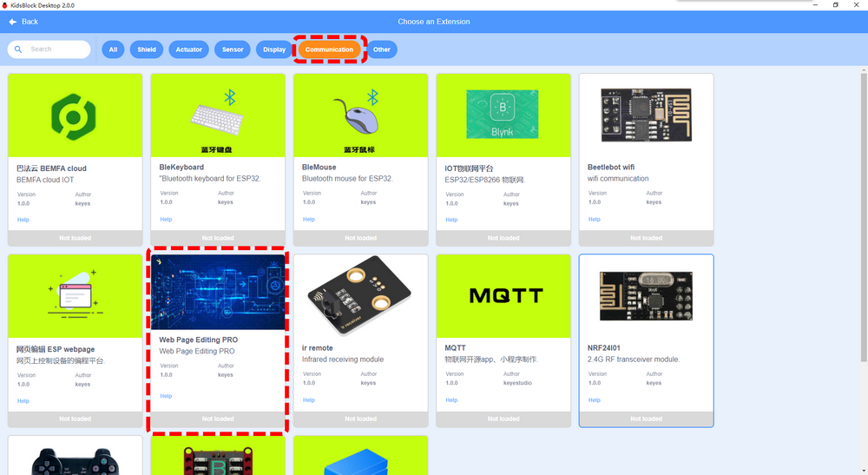Filter extensions by Shield

tap(147, 49)
